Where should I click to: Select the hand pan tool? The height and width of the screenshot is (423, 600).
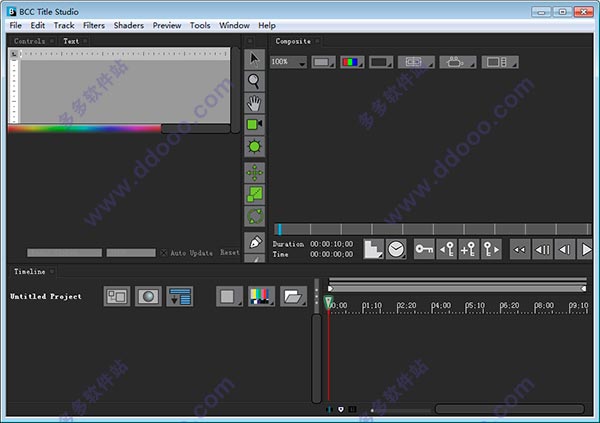click(254, 103)
